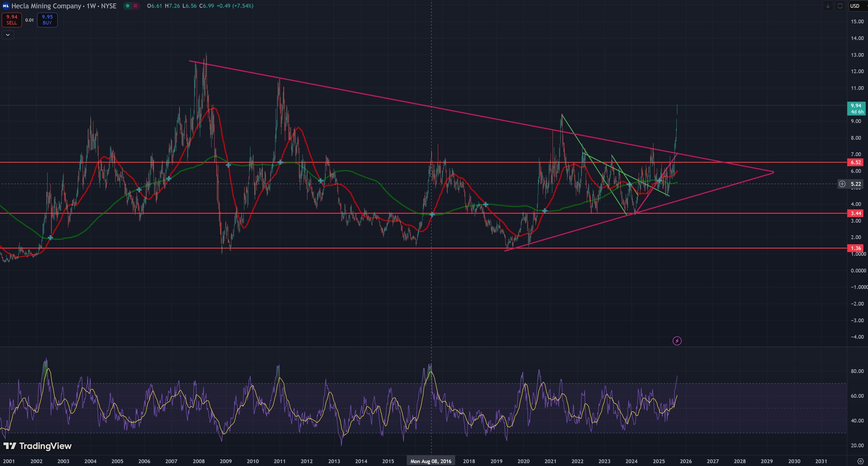
Task: Select the 1.36 horizontal line price label
Action: point(856,248)
